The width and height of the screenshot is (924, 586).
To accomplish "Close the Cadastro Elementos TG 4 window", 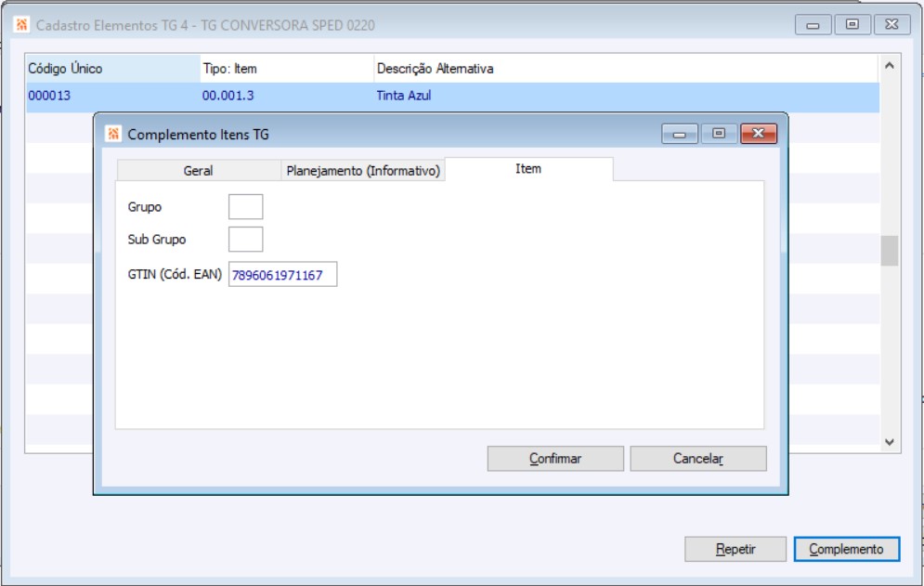I will click(x=892, y=25).
